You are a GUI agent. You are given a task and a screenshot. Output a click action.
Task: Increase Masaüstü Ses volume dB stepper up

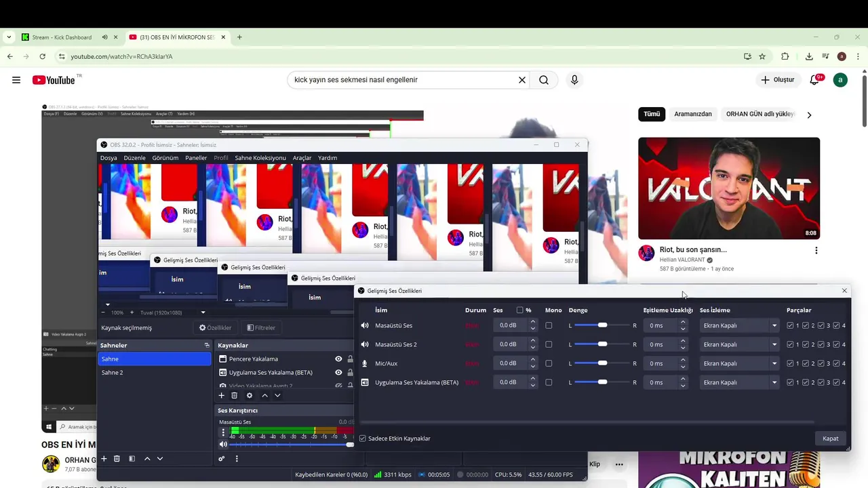(x=533, y=322)
